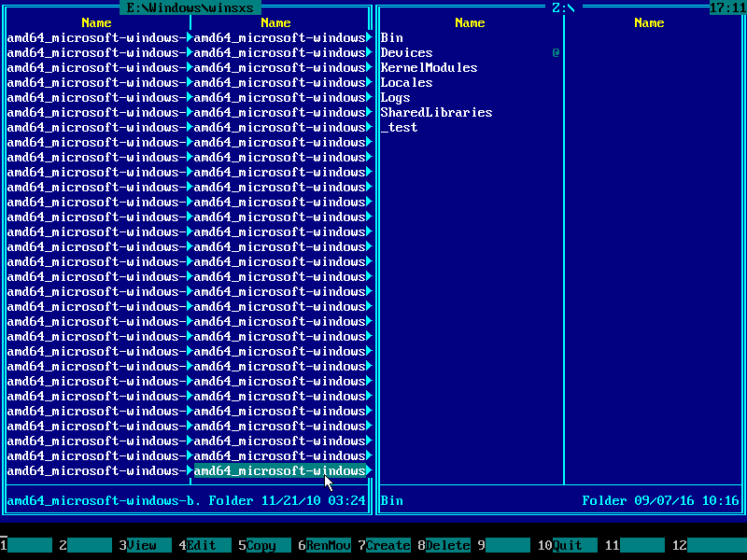Image resolution: width=747 pixels, height=560 pixels.
Task: Click Bin in the right panel status line
Action: coord(391,500)
